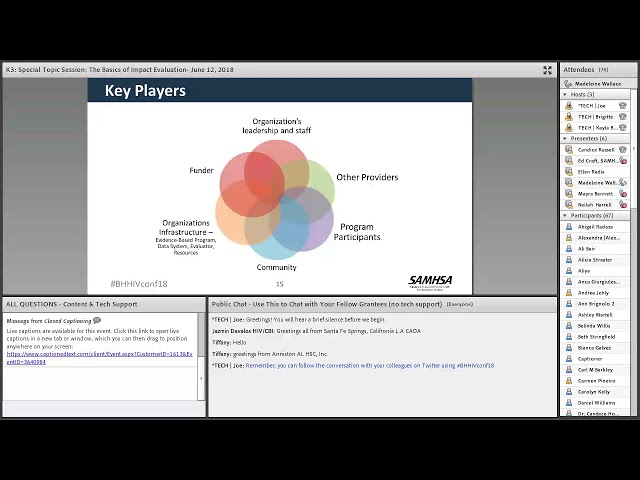The image size is (640, 480).
Task: Click Tiffany's "Hello" chat message
Action: (x=229, y=342)
